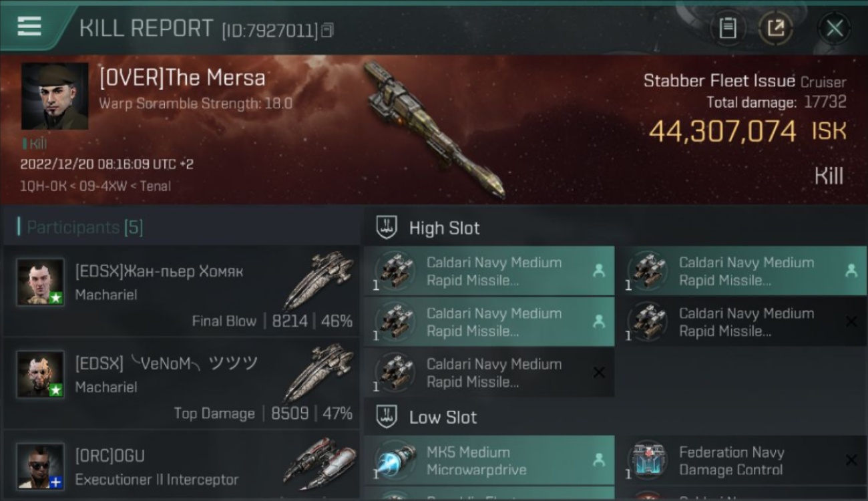View The Mersa's pilot portrait
The height and width of the screenshot is (501, 868).
tap(55, 96)
